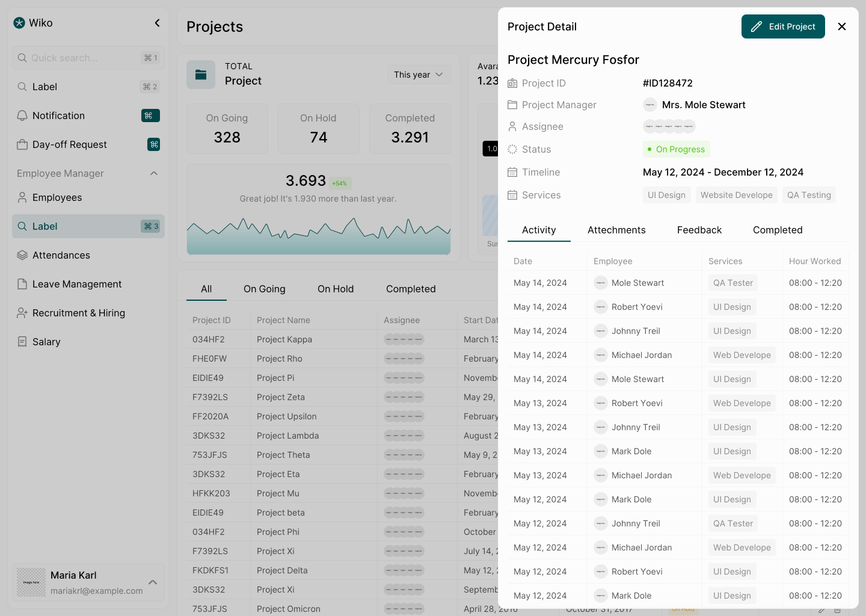Expand the Maria Karl account menu

click(153, 582)
